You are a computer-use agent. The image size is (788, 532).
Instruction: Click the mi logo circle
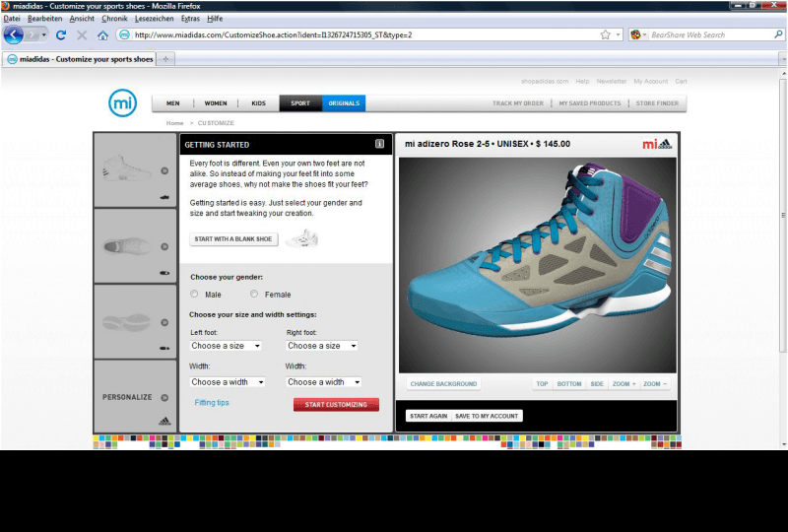pos(122,103)
